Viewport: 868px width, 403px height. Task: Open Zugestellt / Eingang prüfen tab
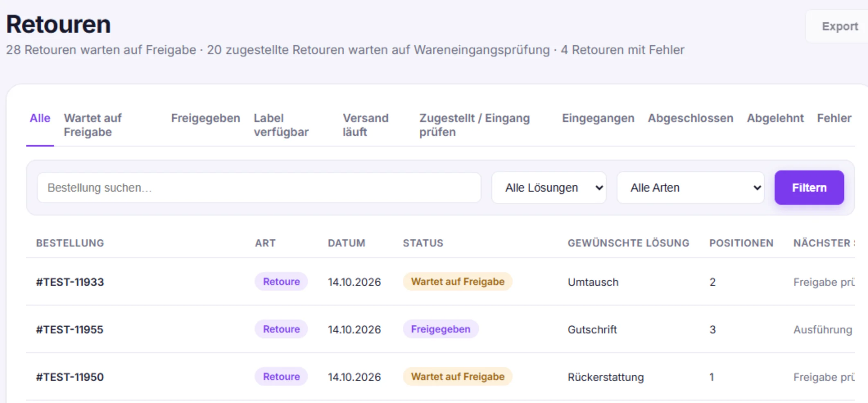[475, 125]
